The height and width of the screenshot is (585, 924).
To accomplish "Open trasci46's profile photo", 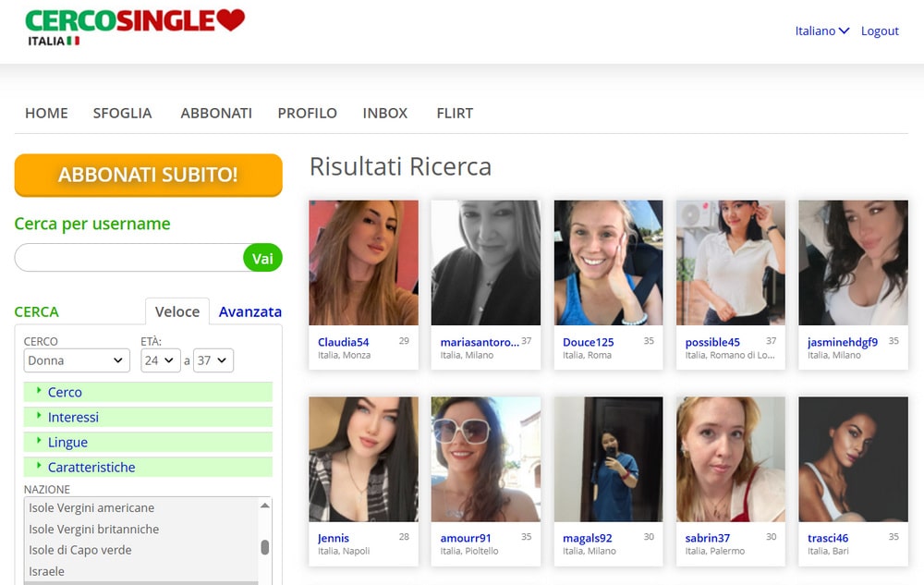I will tap(853, 459).
